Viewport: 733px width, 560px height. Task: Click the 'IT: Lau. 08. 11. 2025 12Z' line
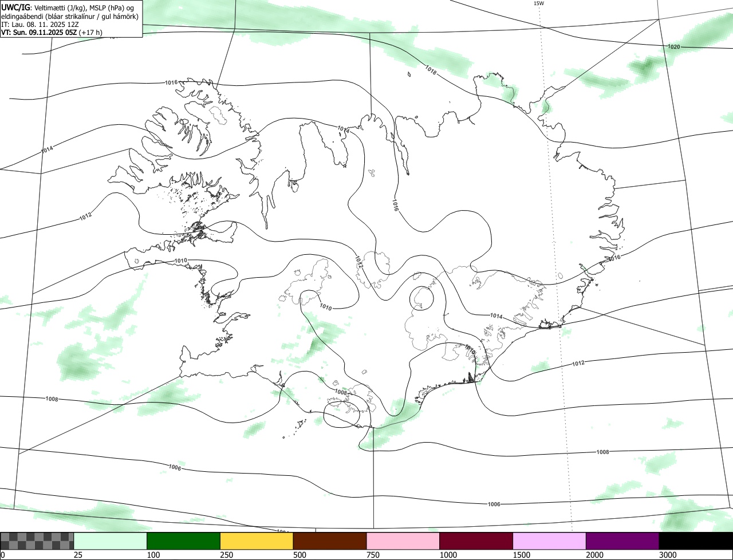point(40,25)
